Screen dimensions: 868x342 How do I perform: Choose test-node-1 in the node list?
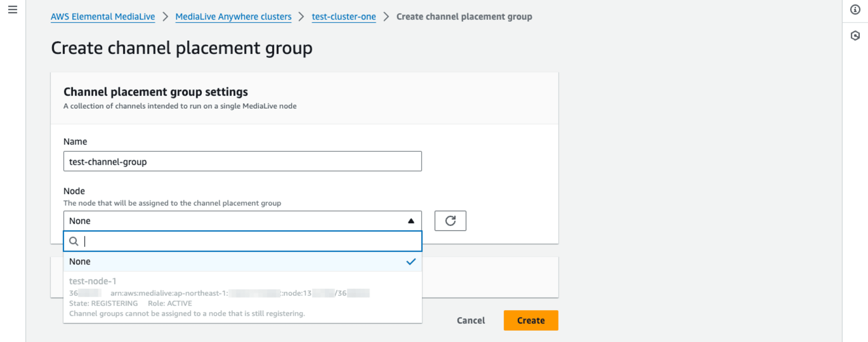click(x=243, y=297)
